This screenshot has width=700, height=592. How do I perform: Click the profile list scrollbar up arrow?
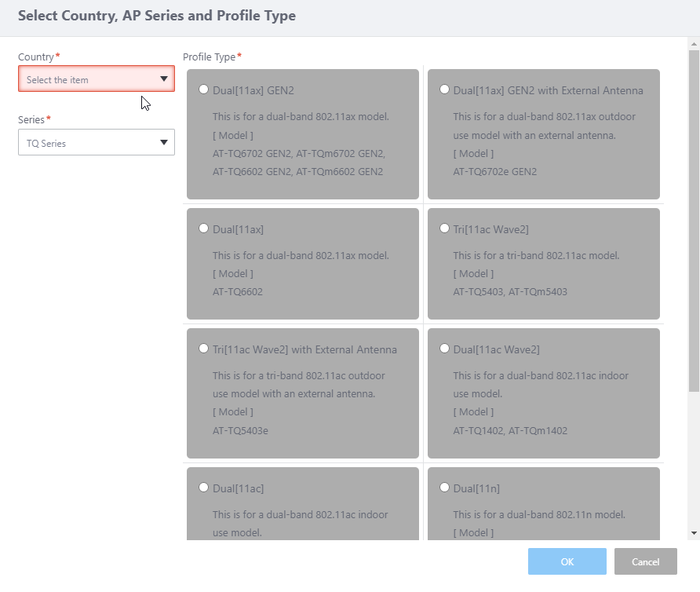693,44
